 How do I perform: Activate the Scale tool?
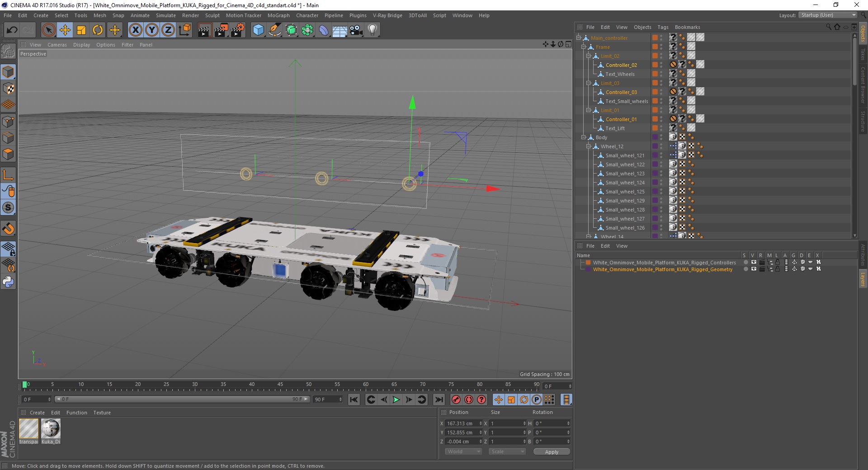81,30
